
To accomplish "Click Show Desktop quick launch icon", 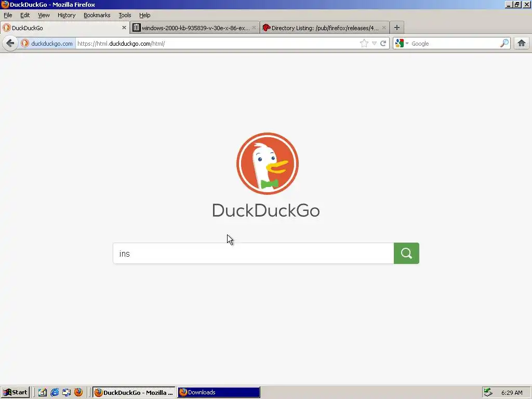I will pyautogui.click(x=43, y=393).
